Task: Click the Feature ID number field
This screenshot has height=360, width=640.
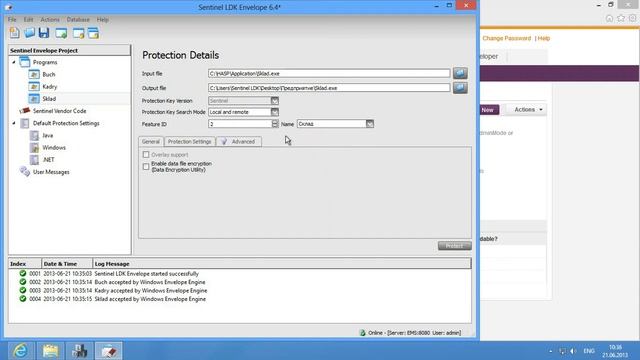Action: [240, 124]
